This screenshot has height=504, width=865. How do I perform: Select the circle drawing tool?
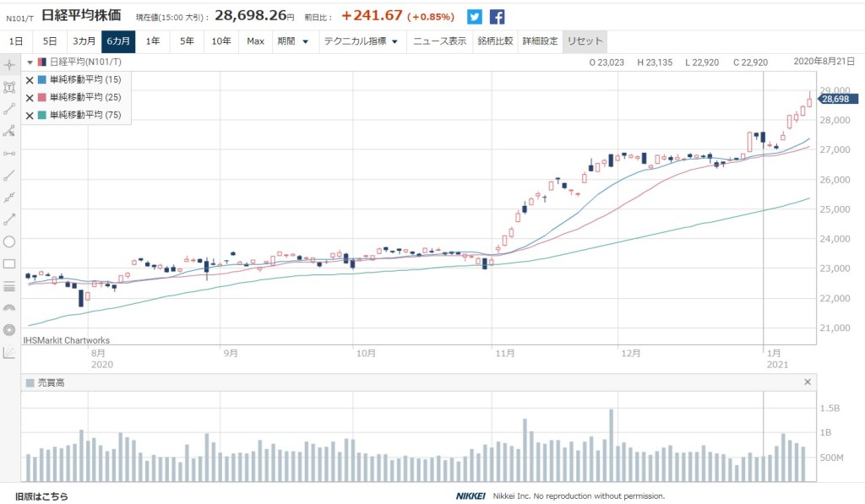(9, 241)
